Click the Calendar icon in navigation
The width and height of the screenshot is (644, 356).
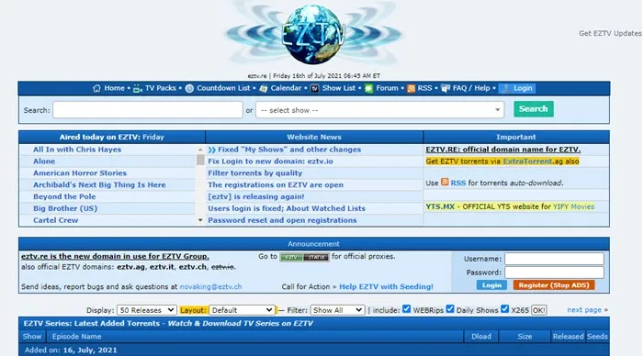point(264,88)
